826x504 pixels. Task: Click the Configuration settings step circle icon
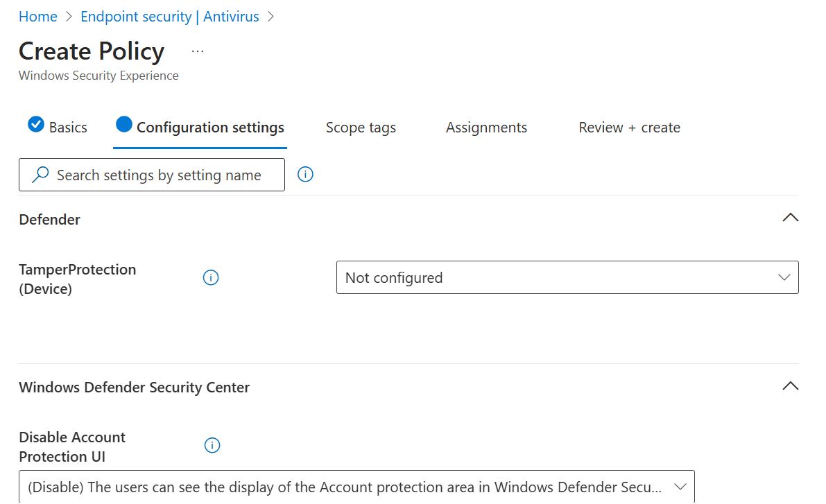pos(123,124)
